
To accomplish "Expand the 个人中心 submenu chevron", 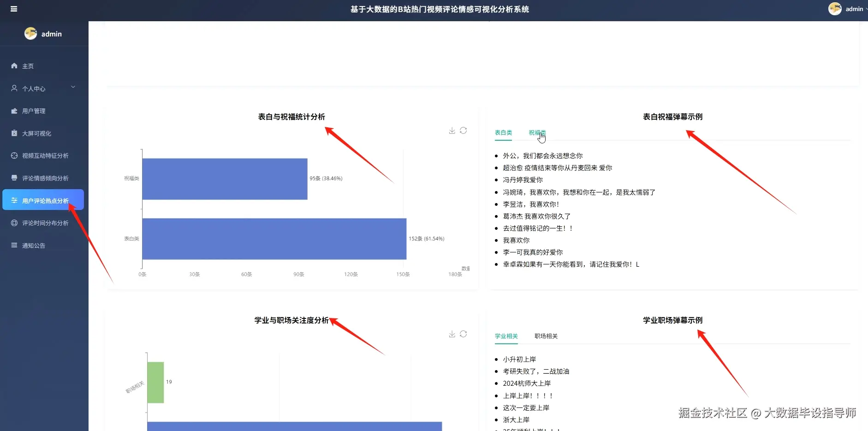I will click(73, 87).
